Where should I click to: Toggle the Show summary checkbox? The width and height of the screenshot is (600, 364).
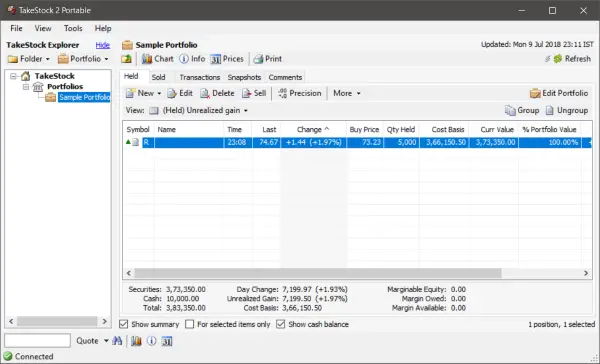(124, 324)
